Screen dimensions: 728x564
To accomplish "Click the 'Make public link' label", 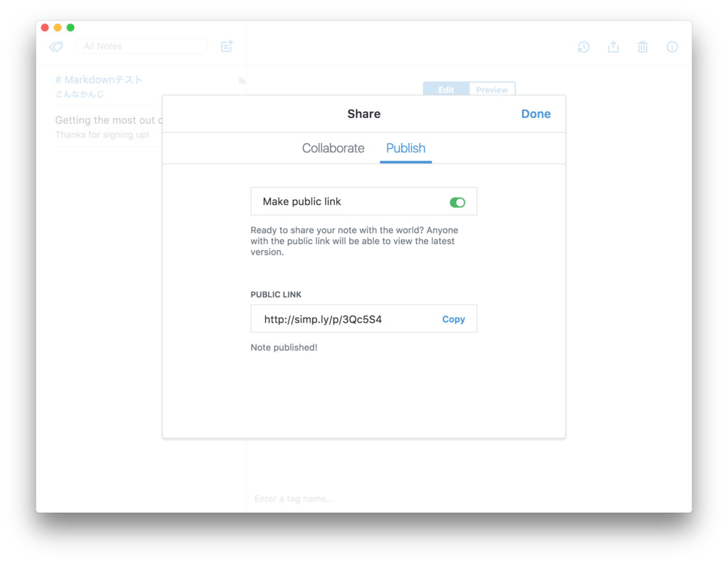I will click(x=301, y=201).
